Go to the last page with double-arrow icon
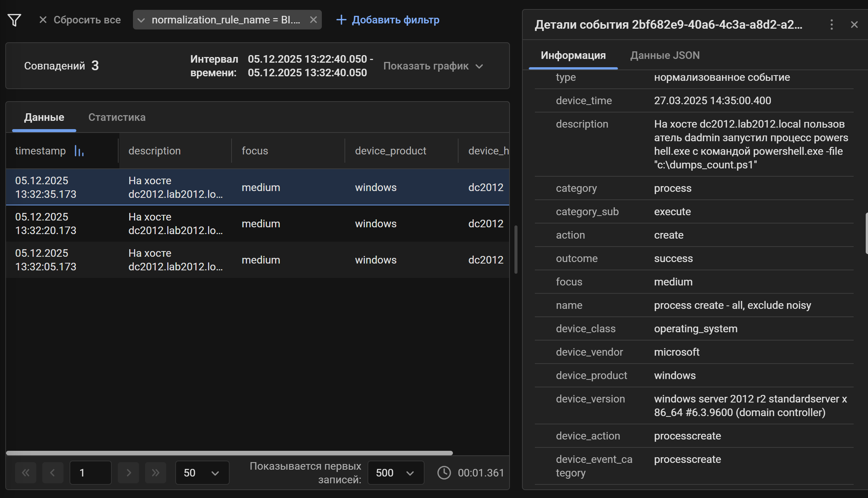Screen dimensions: 868x498 tap(156, 472)
